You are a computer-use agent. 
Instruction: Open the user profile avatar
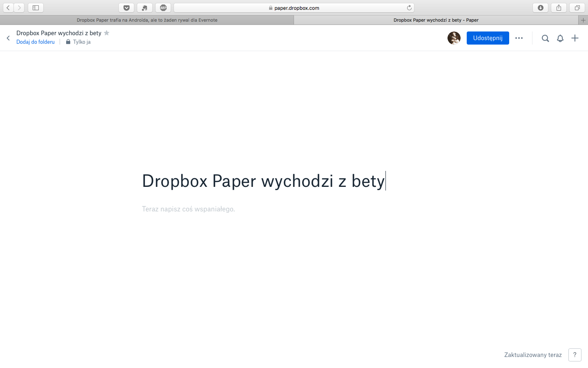[x=454, y=38]
